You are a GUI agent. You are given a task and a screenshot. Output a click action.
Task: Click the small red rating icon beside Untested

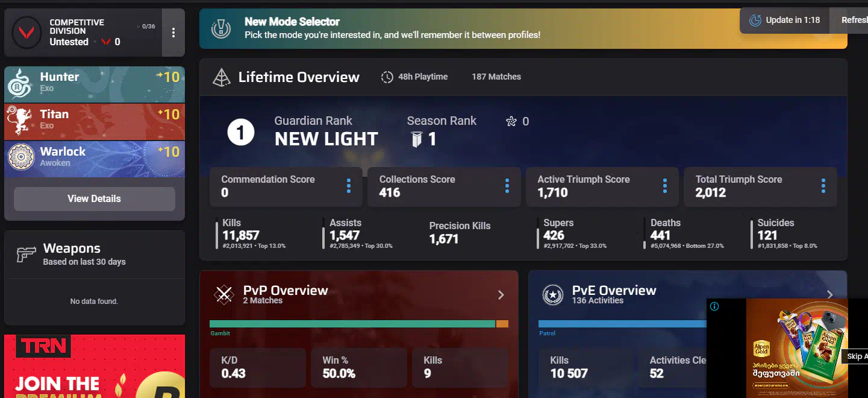106,42
